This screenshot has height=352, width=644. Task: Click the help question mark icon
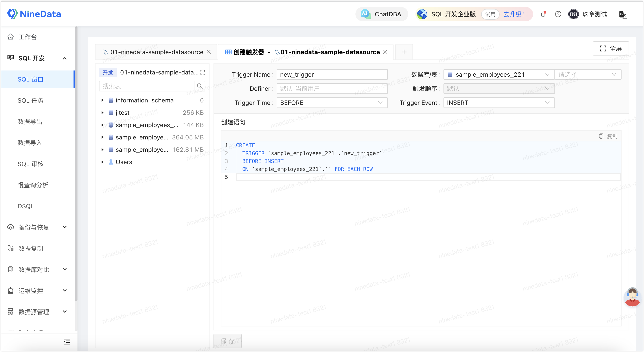(558, 14)
